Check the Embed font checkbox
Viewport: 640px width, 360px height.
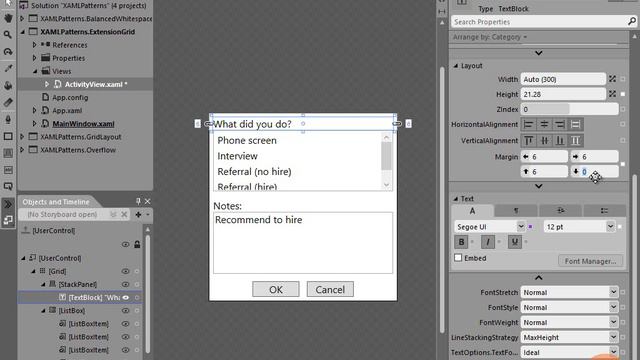[458, 258]
